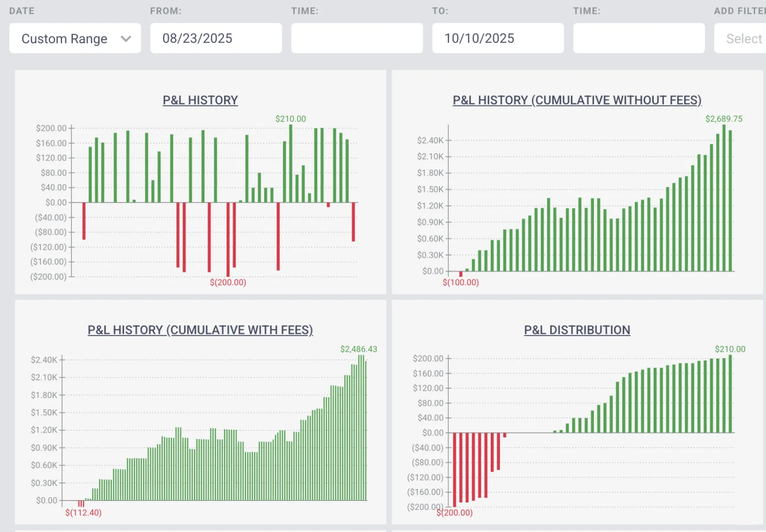The image size is (766, 532).
Task: Click the FROM: label above the start date
Action: pos(166,11)
